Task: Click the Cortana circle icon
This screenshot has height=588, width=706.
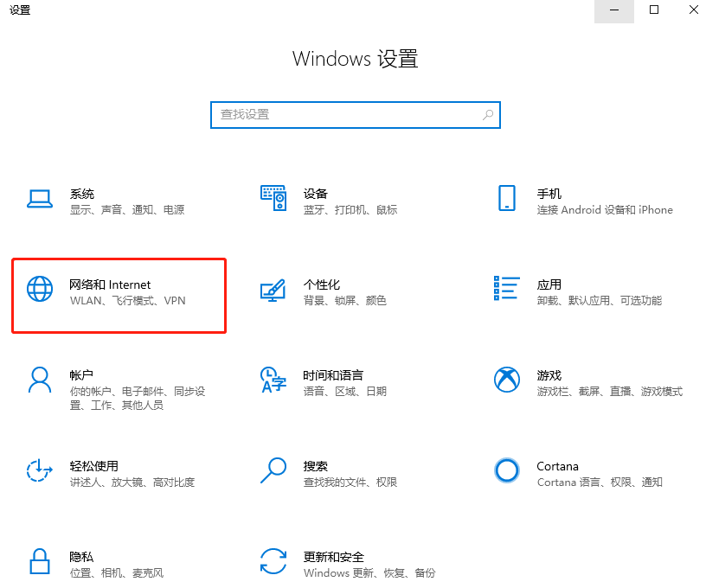Action: pos(507,470)
